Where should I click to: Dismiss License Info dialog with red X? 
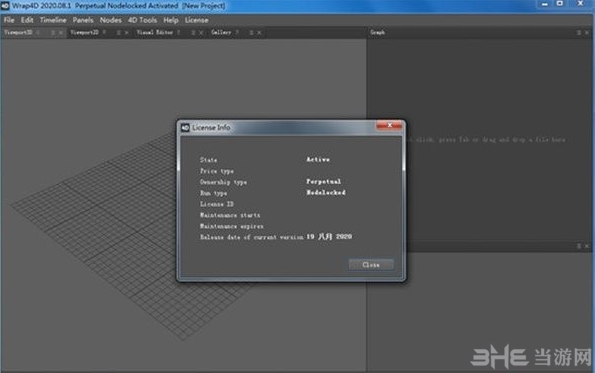tap(389, 125)
